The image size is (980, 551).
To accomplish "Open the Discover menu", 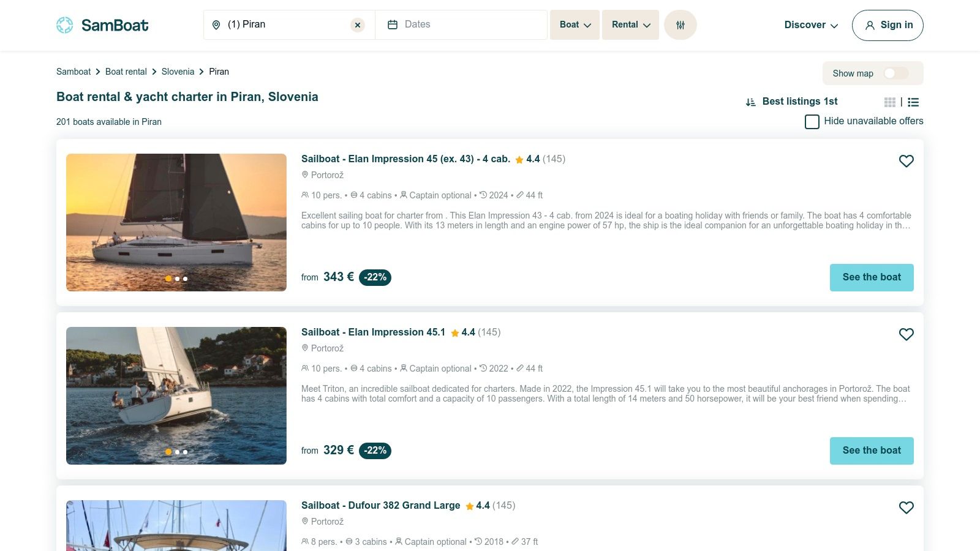I will click(811, 25).
